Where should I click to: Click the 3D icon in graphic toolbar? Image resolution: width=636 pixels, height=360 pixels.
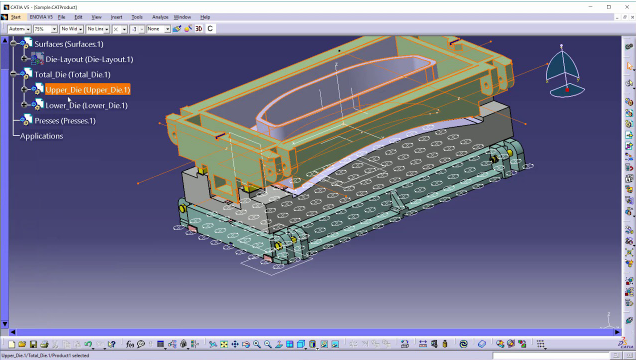point(199,29)
